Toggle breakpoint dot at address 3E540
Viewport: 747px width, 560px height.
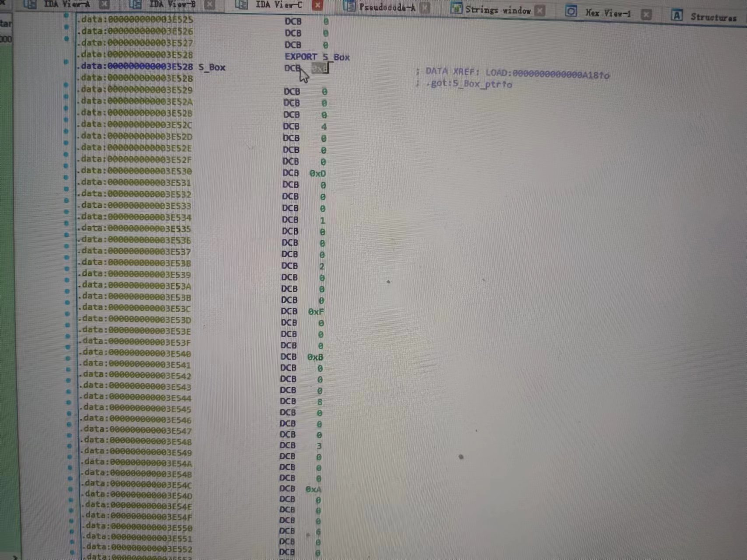[x=68, y=347]
